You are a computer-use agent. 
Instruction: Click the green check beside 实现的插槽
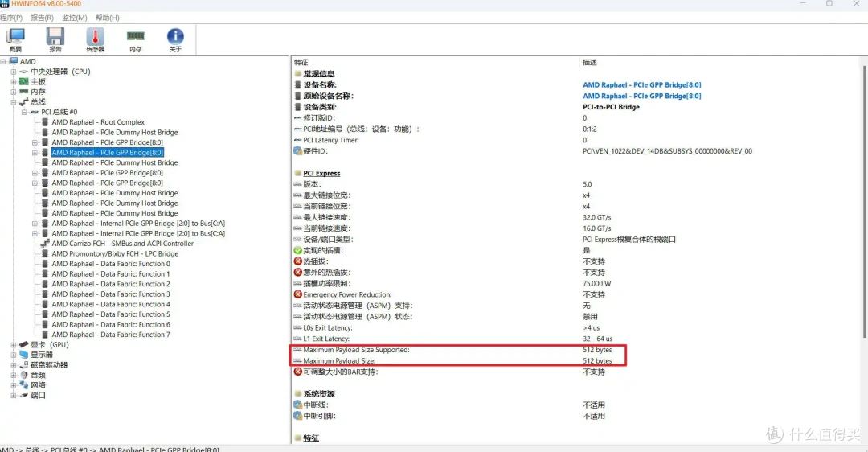click(x=298, y=250)
